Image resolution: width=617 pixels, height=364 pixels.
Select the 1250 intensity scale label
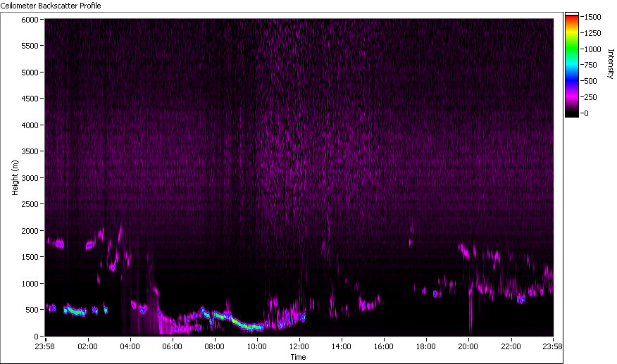[593, 33]
